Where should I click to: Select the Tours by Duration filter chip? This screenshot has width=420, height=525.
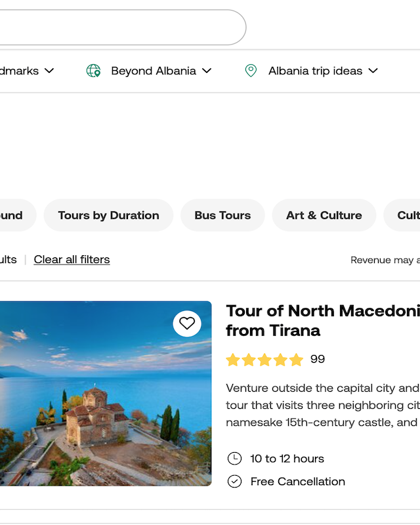pos(108,215)
